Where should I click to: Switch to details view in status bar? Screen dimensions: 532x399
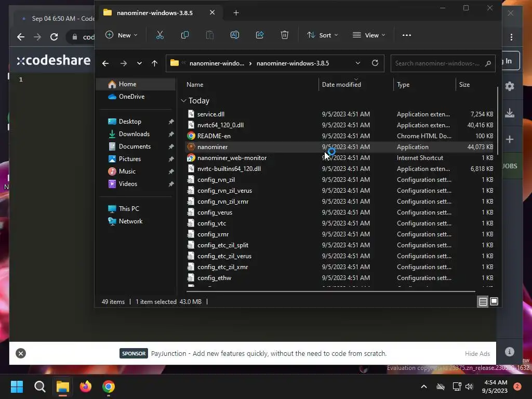[x=483, y=302]
